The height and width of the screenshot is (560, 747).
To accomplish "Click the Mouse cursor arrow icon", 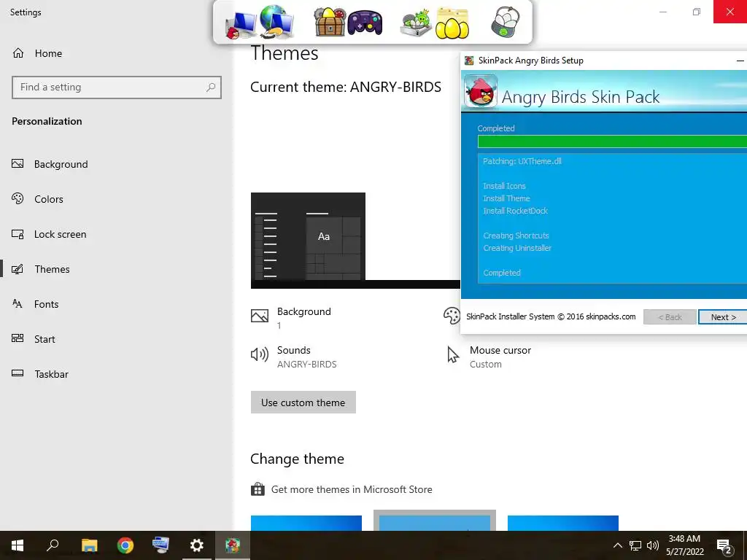I will (452, 354).
